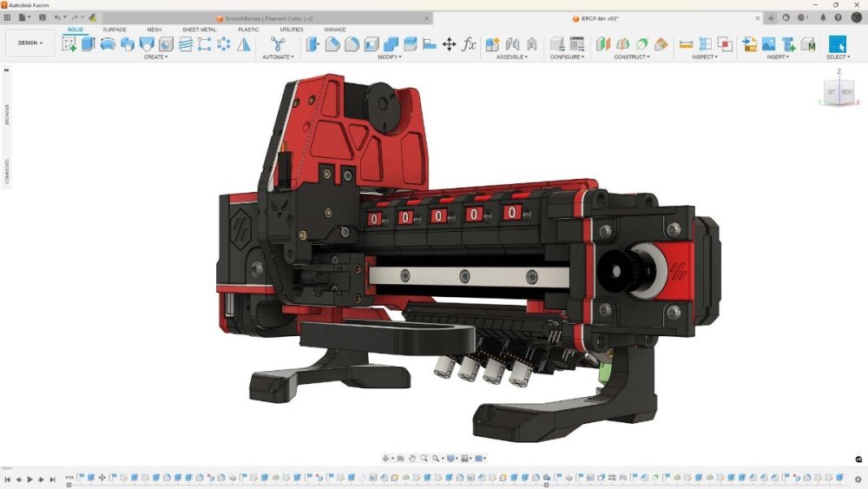This screenshot has width=868, height=489.
Task: Expand the MODIFY dropdown menu
Action: pyautogui.click(x=390, y=56)
